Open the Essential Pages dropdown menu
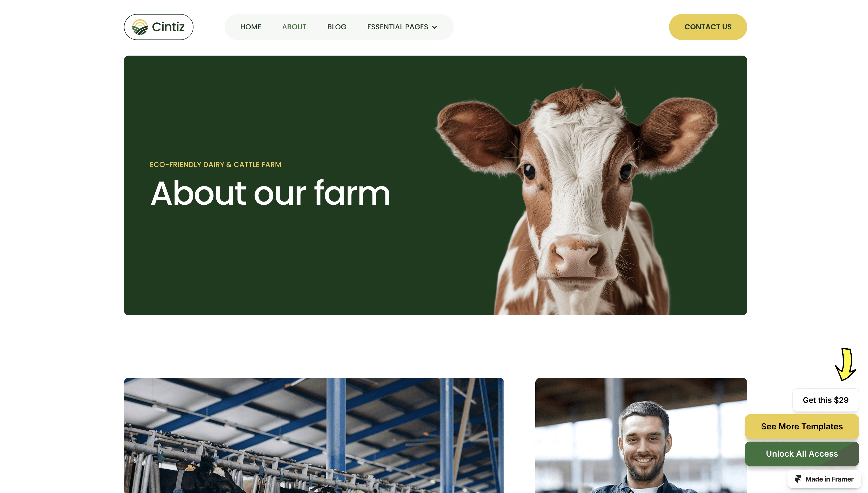 coord(402,27)
